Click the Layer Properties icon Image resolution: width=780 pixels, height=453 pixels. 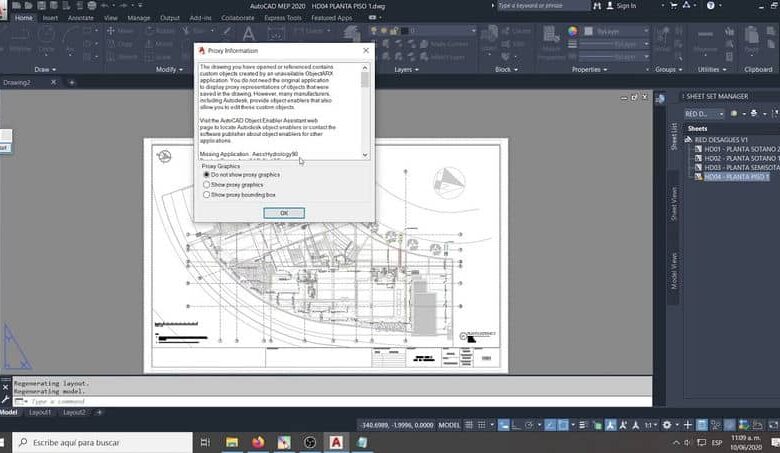coord(352,34)
